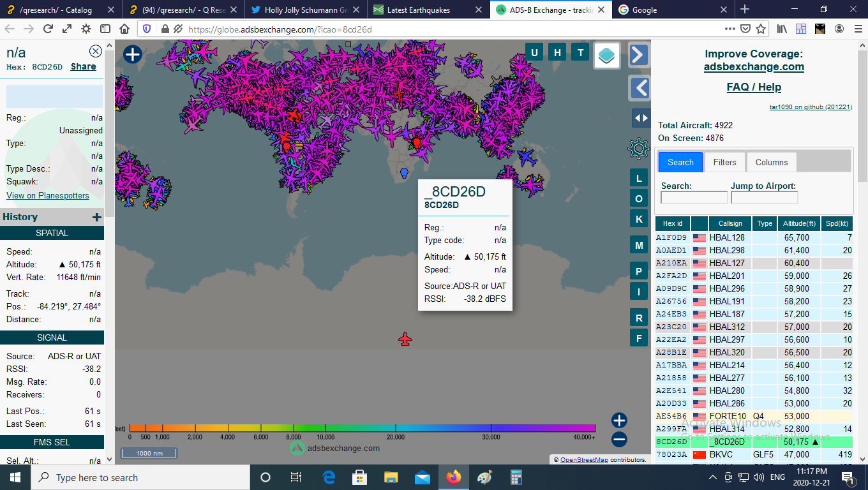The width and height of the screenshot is (868, 490).
Task: Open File Explorer from taskbar
Action: (x=391, y=477)
